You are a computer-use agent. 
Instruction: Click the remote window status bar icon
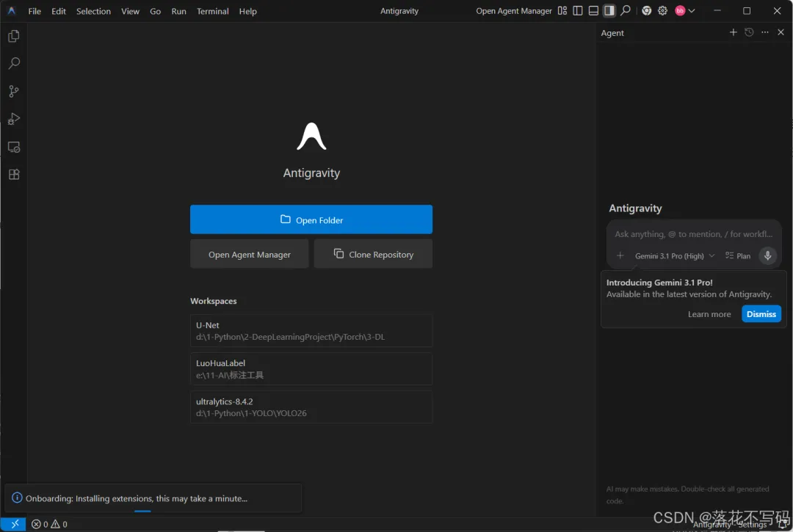(14, 525)
